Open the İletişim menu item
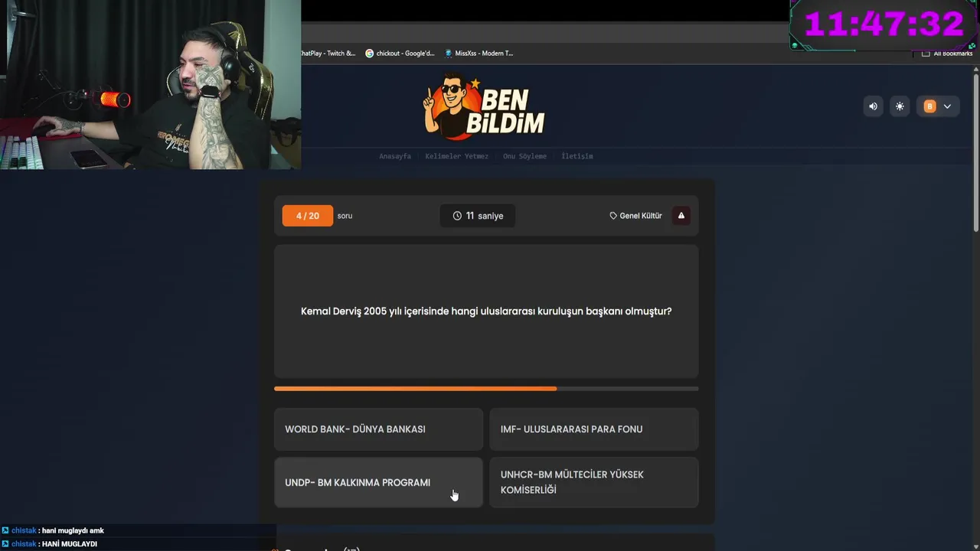The width and height of the screenshot is (980, 551). pyautogui.click(x=577, y=156)
